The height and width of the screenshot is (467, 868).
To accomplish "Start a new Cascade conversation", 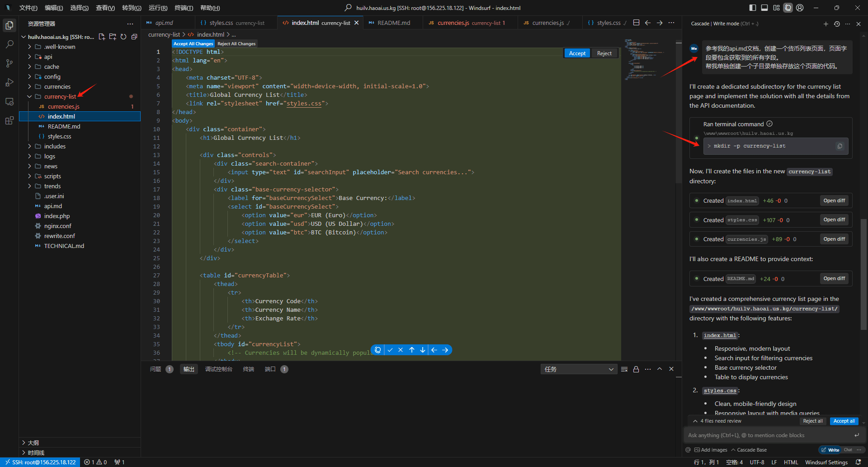I will pos(826,24).
